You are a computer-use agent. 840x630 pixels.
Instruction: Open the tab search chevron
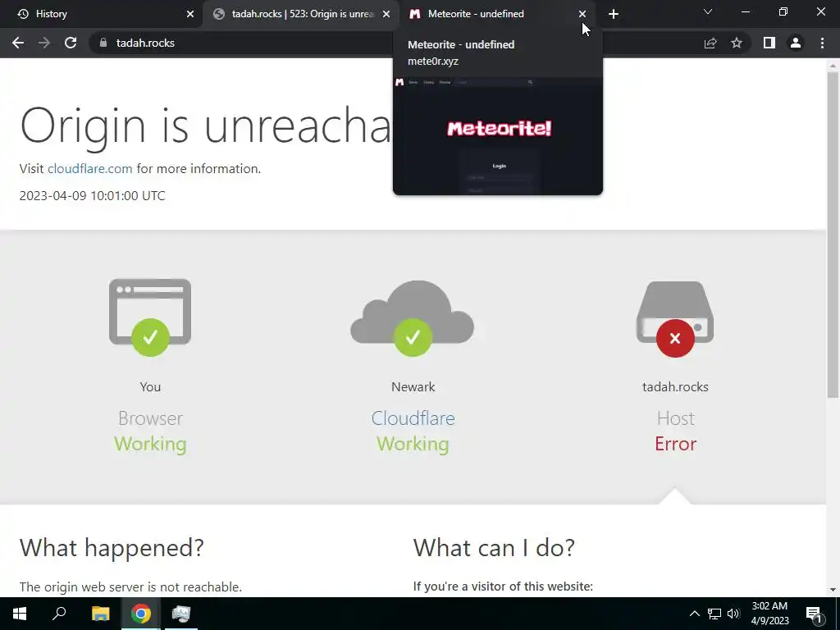point(708,11)
